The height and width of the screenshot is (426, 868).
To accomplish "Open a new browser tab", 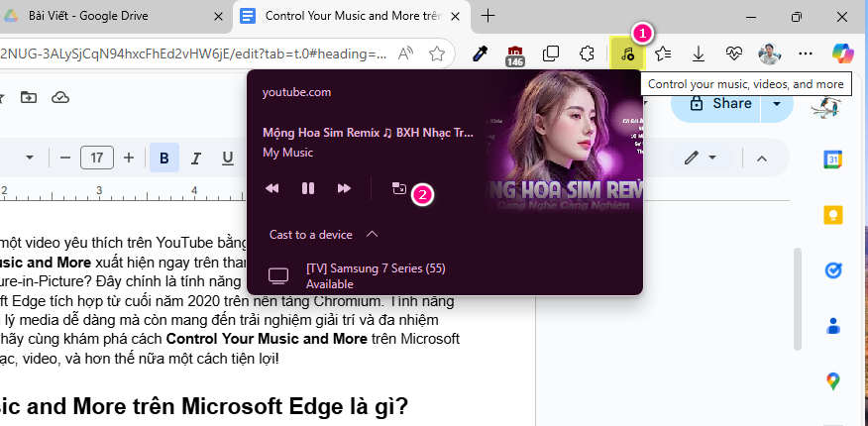I will 488,16.
